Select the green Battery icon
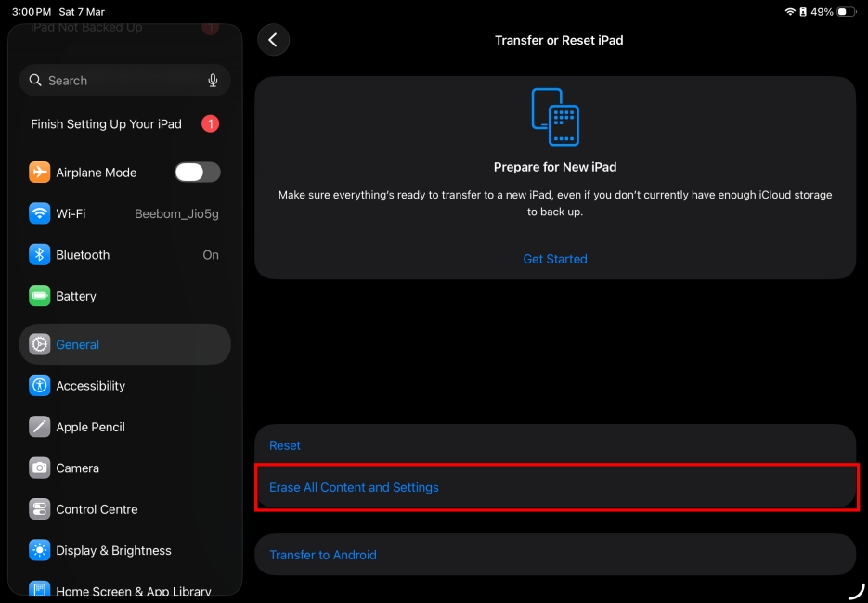 [38, 295]
